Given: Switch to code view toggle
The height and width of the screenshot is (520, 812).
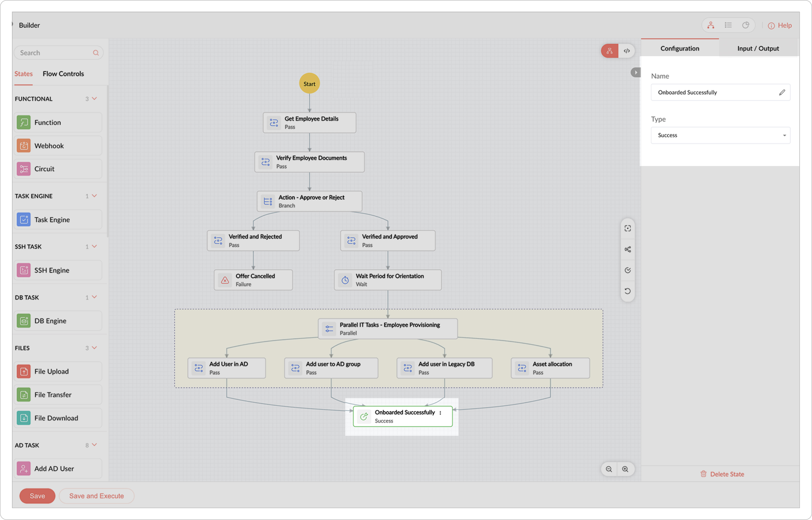Looking at the screenshot, I should [627, 51].
